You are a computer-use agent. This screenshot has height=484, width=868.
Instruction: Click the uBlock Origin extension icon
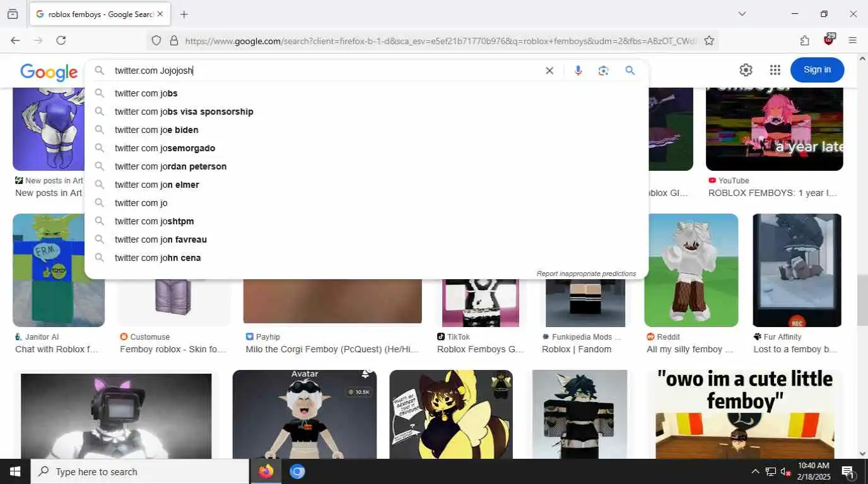[x=829, y=40]
